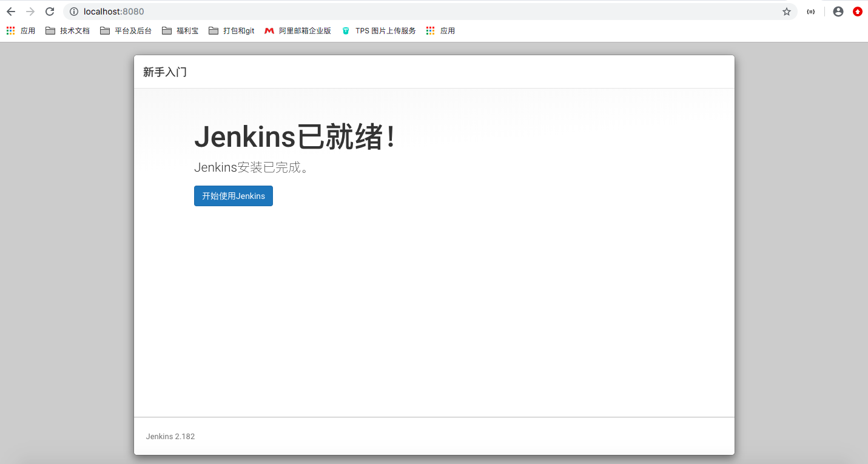This screenshot has height=464, width=868.
Task: Select the 新手入门 dialog title
Action: (x=165, y=72)
